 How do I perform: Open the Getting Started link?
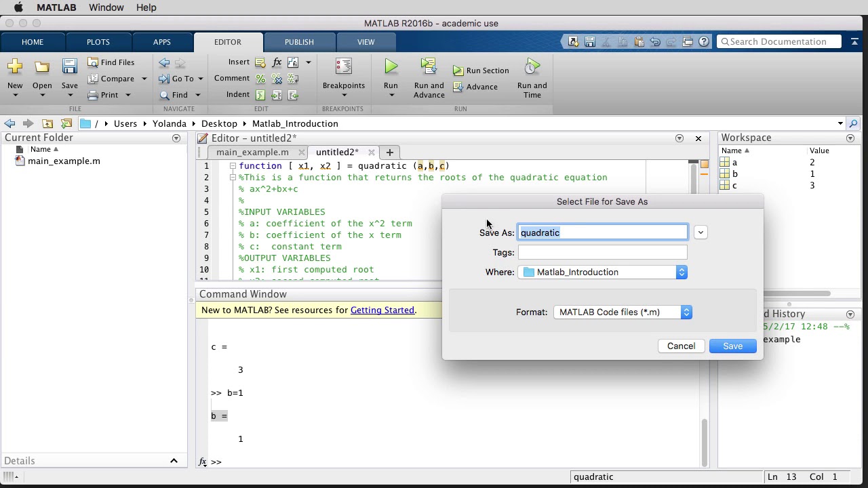(382, 310)
